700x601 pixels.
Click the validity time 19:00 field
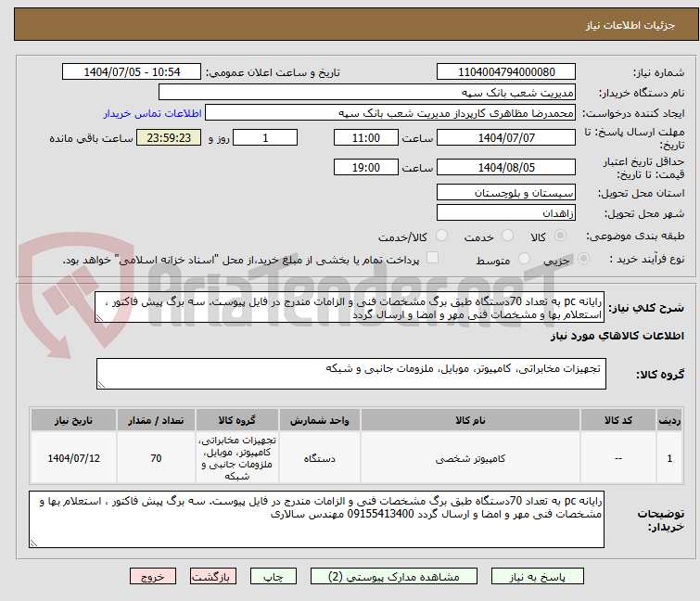(x=366, y=167)
